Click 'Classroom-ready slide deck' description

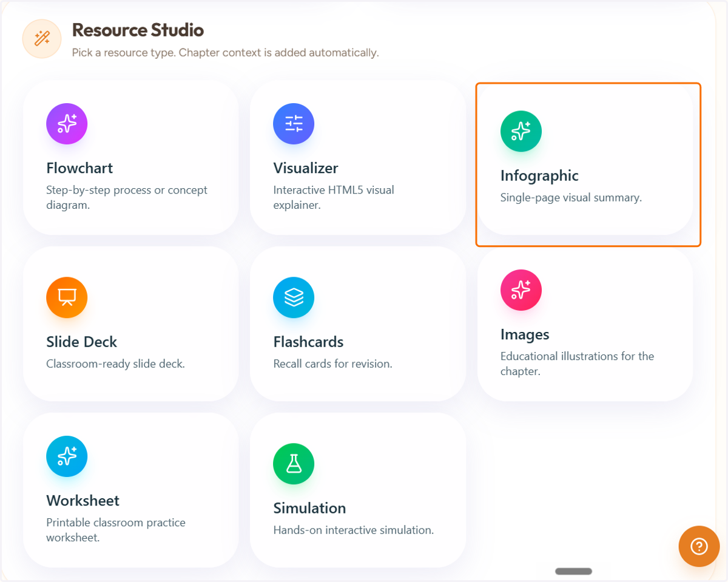click(x=115, y=364)
